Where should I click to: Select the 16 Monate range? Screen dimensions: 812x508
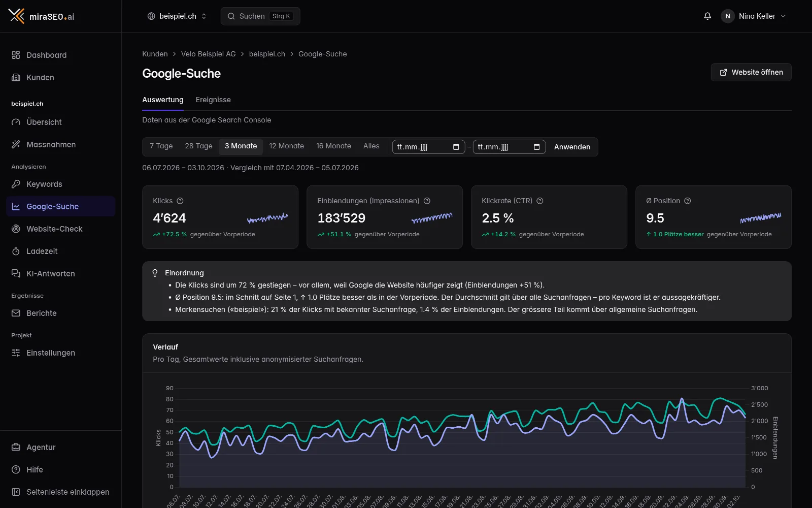coord(333,146)
